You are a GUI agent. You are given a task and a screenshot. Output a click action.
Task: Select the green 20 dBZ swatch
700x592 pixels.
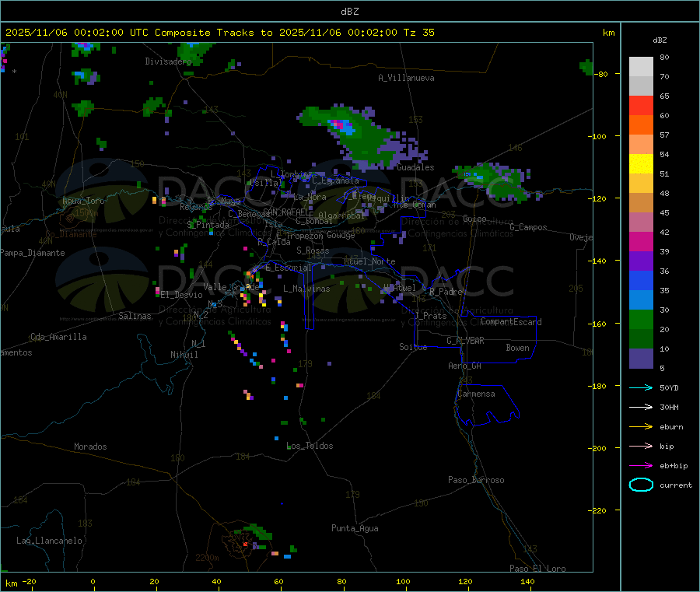[x=641, y=319]
